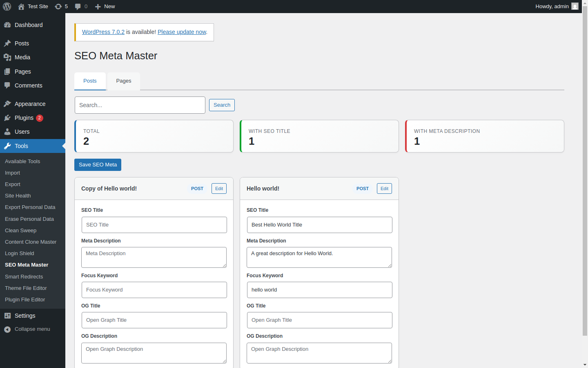Click the WITH META DESCRIPTION stat card
Image resolution: width=588 pixels, height=368 pixels.
pos(485,136)
